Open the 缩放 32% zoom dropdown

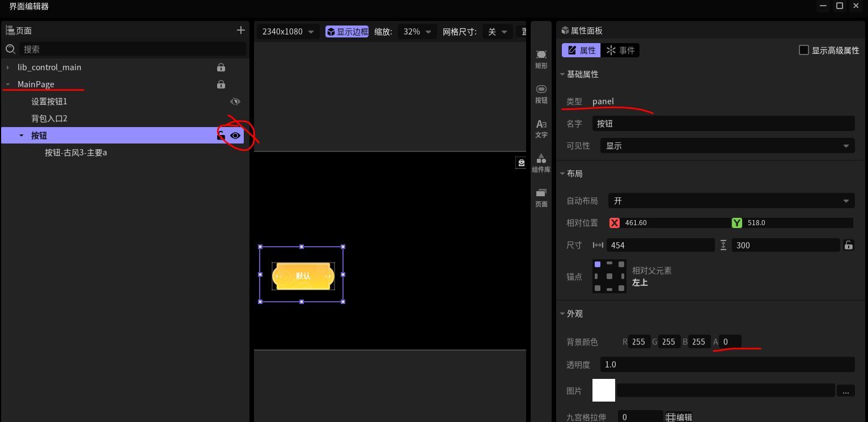tap(417, 32)
